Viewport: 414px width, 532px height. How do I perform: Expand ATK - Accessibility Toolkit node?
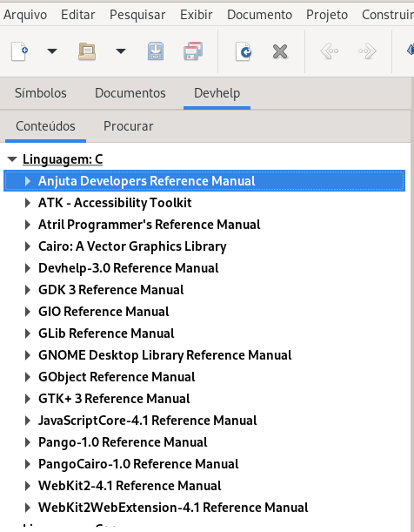pos(28,203)
